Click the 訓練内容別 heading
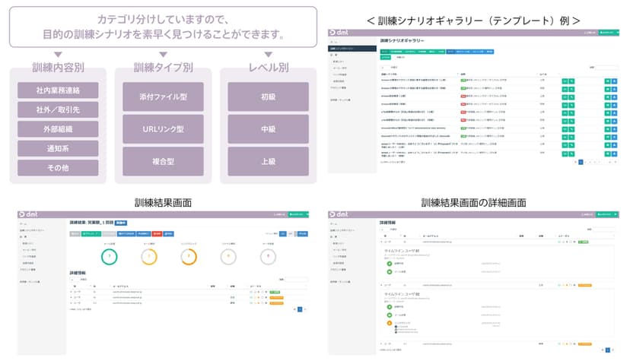Image resolution: width=630 pixels, height=364 pixels. pyautogui.click(x=59, y=68)
